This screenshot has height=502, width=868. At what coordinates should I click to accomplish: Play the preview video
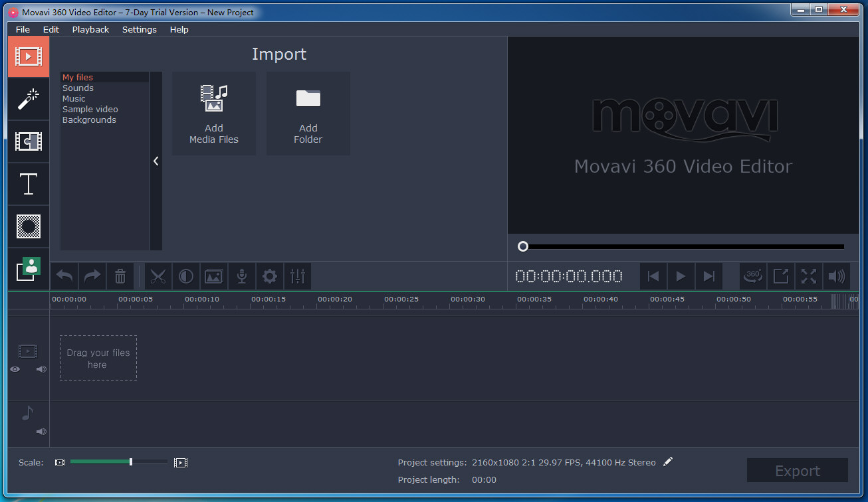point(681,276)
